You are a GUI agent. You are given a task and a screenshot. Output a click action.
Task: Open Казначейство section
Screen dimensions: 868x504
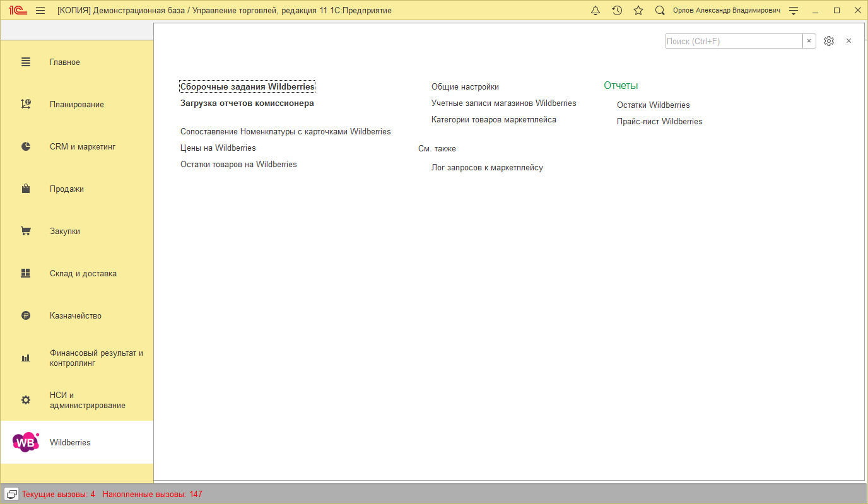[77, 315]
